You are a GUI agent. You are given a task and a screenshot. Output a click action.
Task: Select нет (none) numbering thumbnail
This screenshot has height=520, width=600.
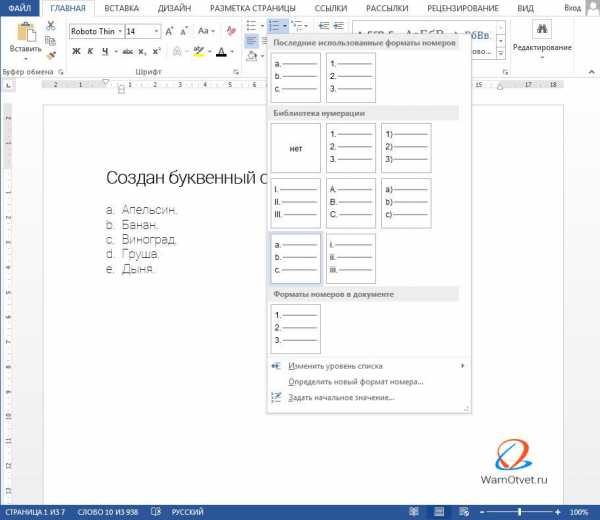[296, 148]
